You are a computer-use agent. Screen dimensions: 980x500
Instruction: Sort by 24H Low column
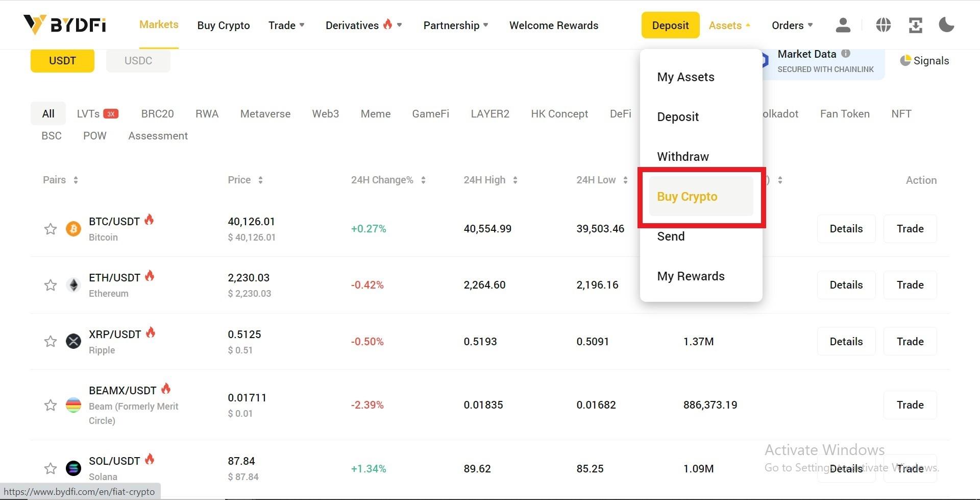[625, 180]
